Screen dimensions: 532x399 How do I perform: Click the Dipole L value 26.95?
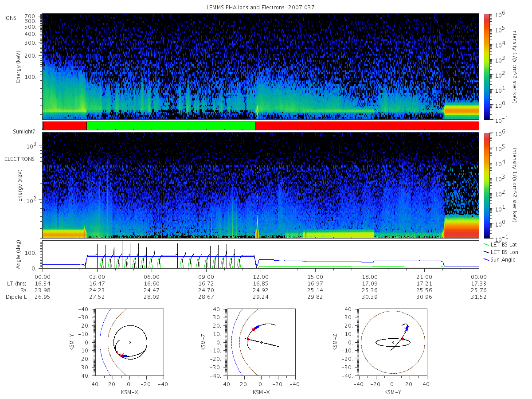point(43,297)
